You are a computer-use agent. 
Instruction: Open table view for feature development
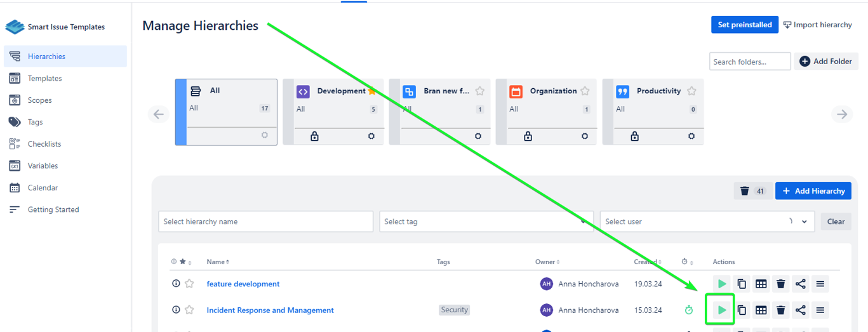coord(761,284)
